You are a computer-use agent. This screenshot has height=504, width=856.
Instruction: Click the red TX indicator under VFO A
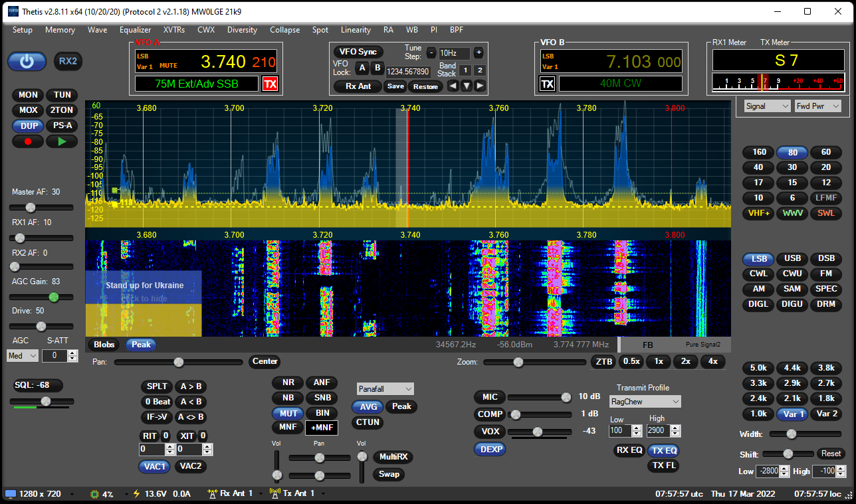270,84
